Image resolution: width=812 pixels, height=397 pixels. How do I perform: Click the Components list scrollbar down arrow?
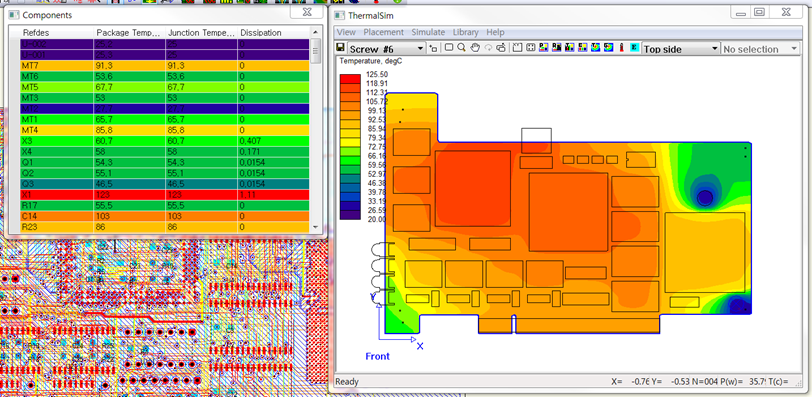point(314,227)
